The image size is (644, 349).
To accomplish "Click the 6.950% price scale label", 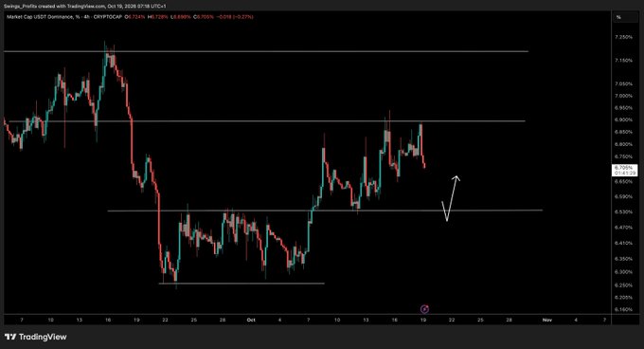I will pos(623,108).
